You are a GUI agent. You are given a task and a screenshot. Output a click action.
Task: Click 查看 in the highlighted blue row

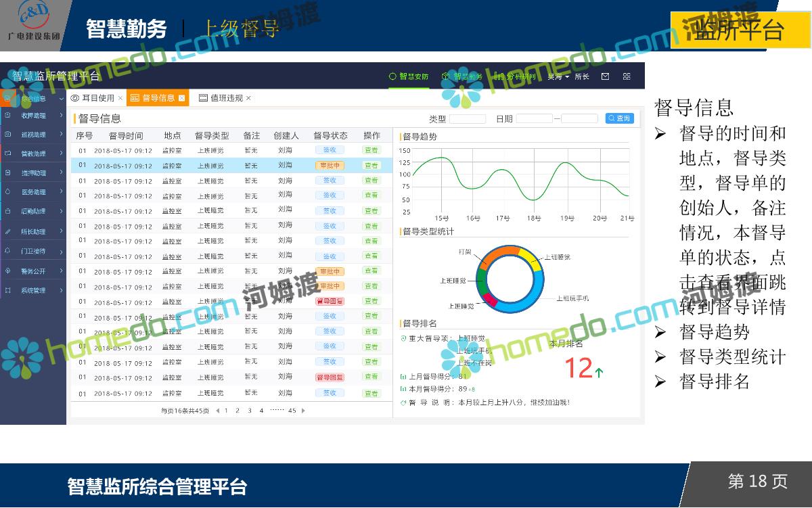[371, 165]
